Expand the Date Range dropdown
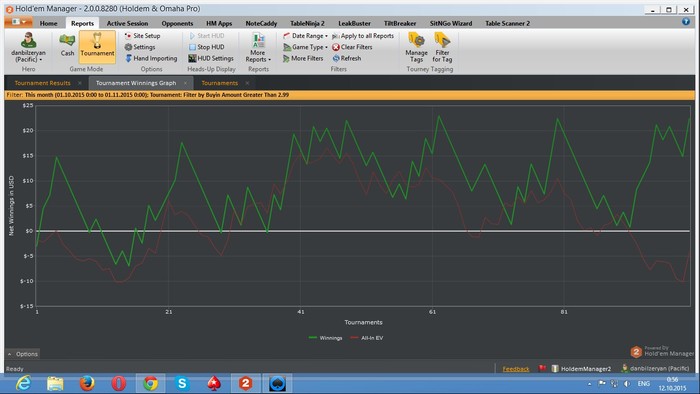Image resolution: width=700 pixels, height=394 pixels. click(305, 36)
